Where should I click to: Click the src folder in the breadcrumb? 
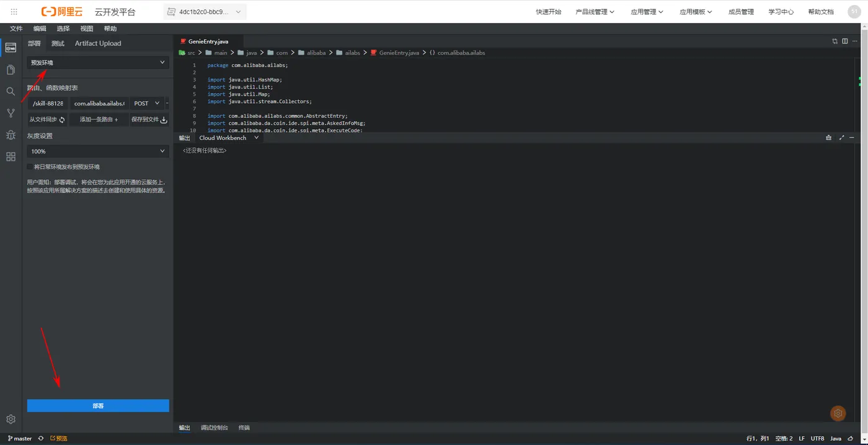187,53
